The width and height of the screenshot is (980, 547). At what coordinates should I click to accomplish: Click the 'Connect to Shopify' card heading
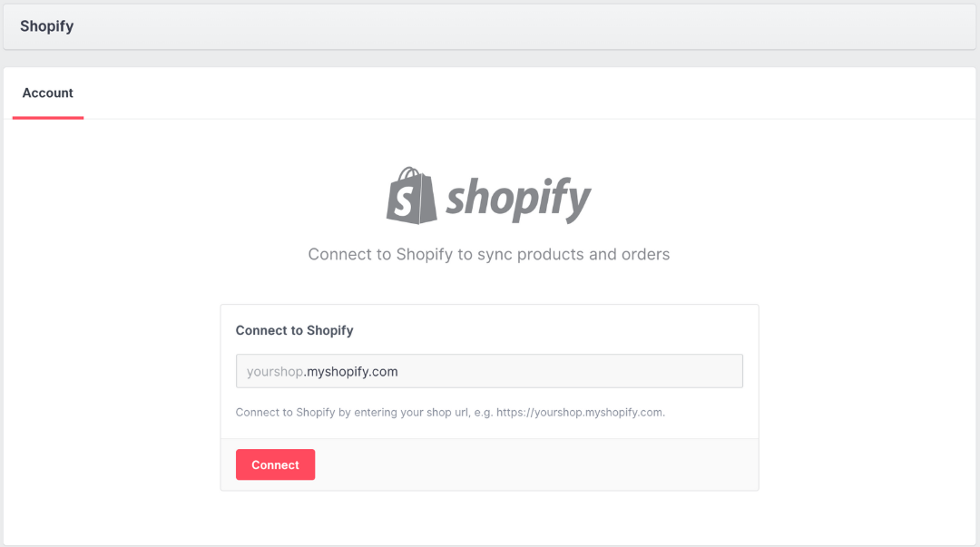294,330
